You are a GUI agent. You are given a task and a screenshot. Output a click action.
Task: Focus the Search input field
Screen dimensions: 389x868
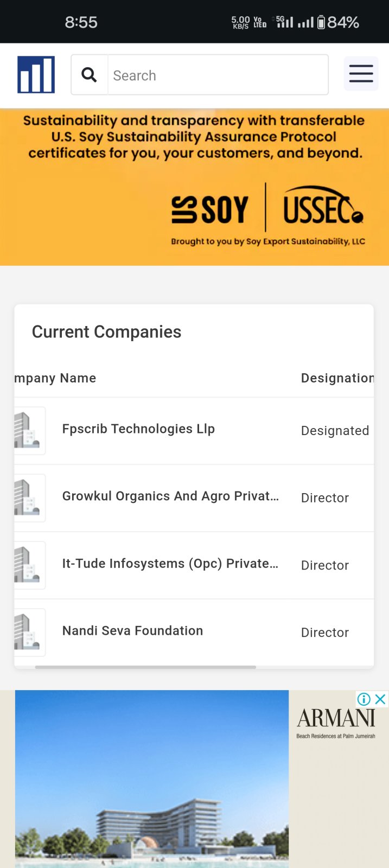[x=218, y=75]
